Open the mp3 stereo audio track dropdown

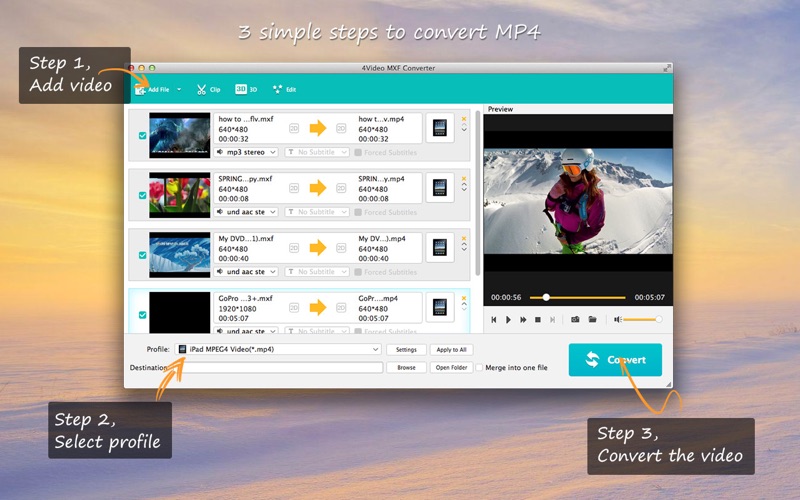click(x=246, y=152)
